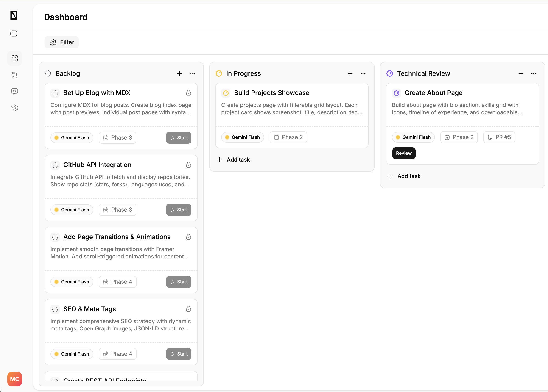Click lock icon on GitHub API Integration
The height and width of the screenshot is (392, 548).
[188, 165]
